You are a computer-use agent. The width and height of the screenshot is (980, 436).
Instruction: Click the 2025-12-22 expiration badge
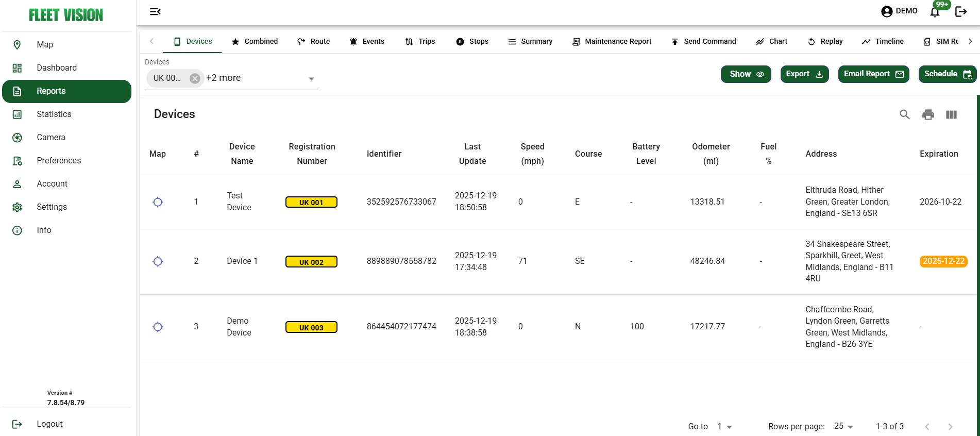[x=943, y=261]
